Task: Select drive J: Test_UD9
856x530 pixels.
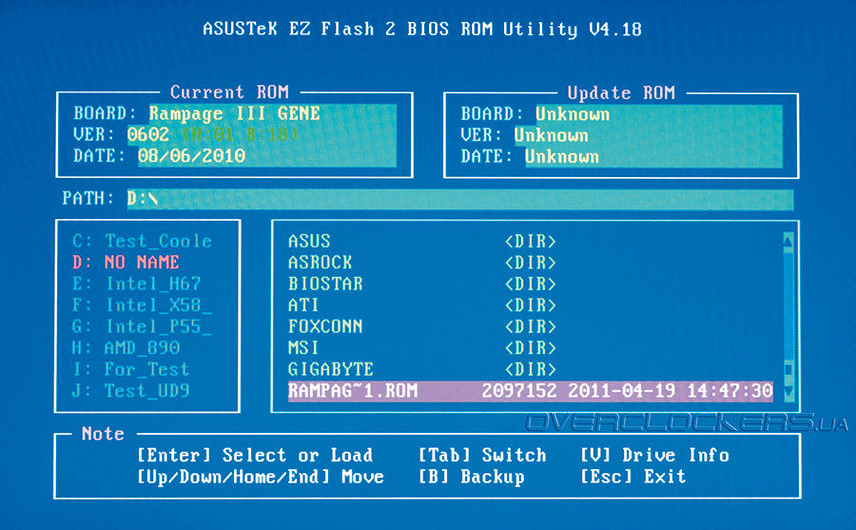Action: [131, 390]
